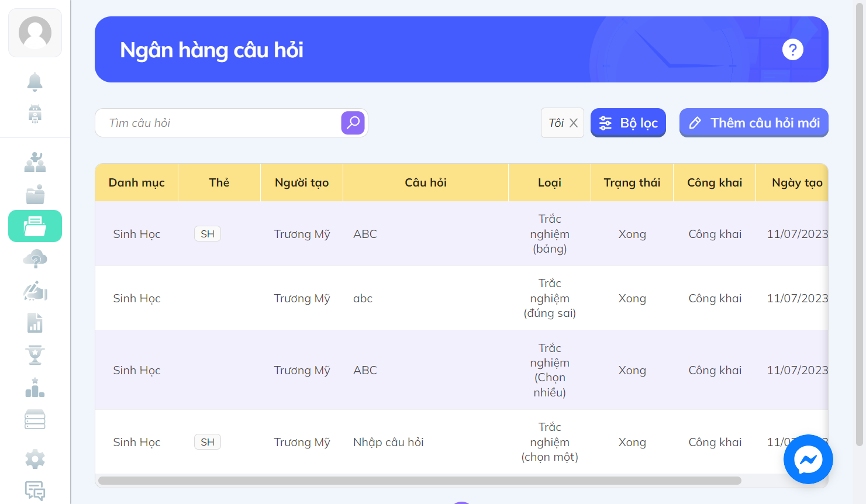Click the Người tạo column header
Screen dimensions: 866x504
pos(302,182)
